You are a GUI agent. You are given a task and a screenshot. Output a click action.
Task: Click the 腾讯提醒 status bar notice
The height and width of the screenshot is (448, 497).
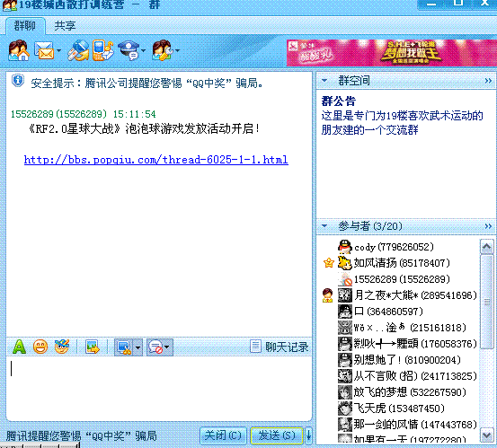(x=82, y=436)
